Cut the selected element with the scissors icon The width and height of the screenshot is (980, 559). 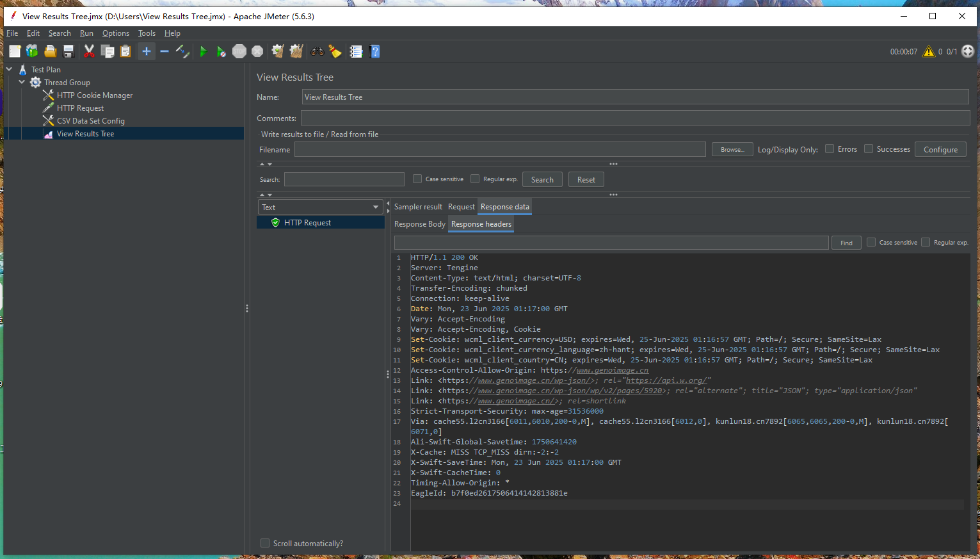[89, 51]
